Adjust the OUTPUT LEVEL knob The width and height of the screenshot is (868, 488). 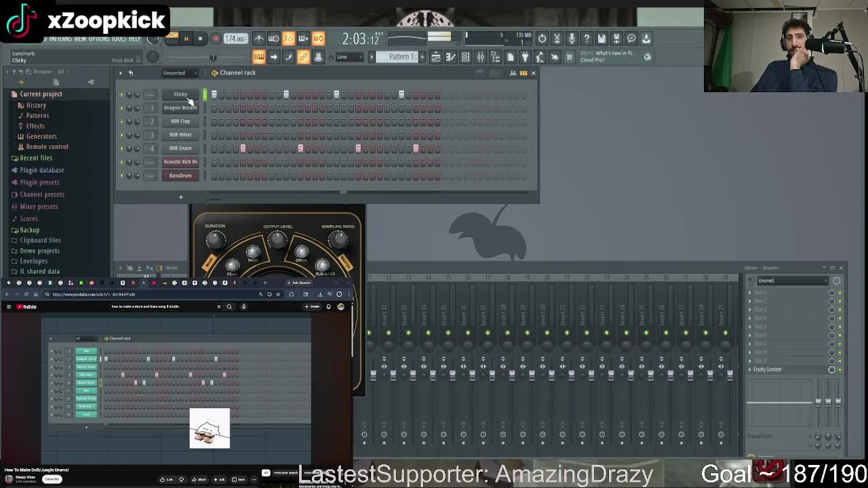point(277,239)
